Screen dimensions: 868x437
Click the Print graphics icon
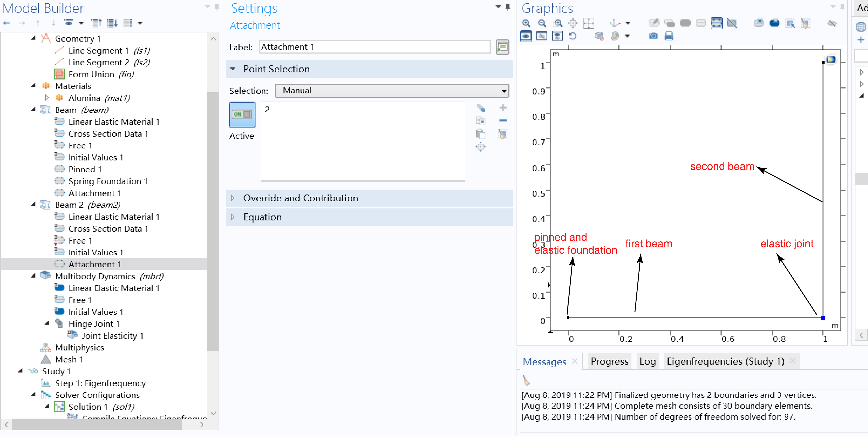coord(669,36)
